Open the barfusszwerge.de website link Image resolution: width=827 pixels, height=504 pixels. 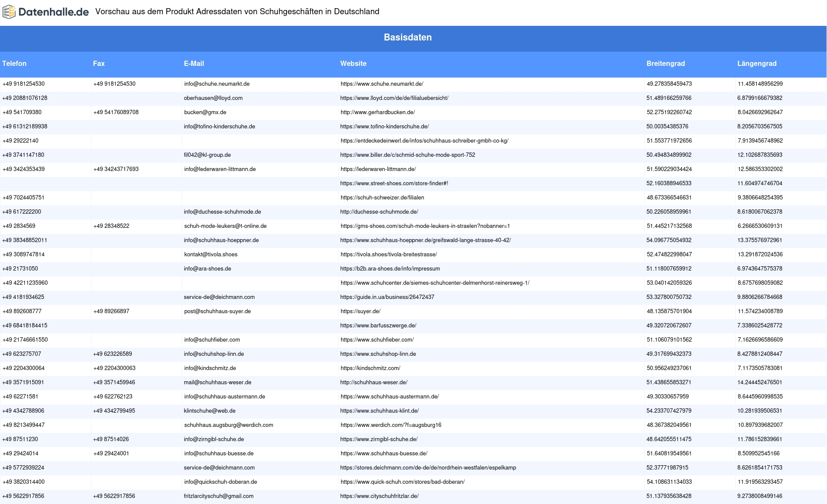pyautogui.click(x=378, y=326)
